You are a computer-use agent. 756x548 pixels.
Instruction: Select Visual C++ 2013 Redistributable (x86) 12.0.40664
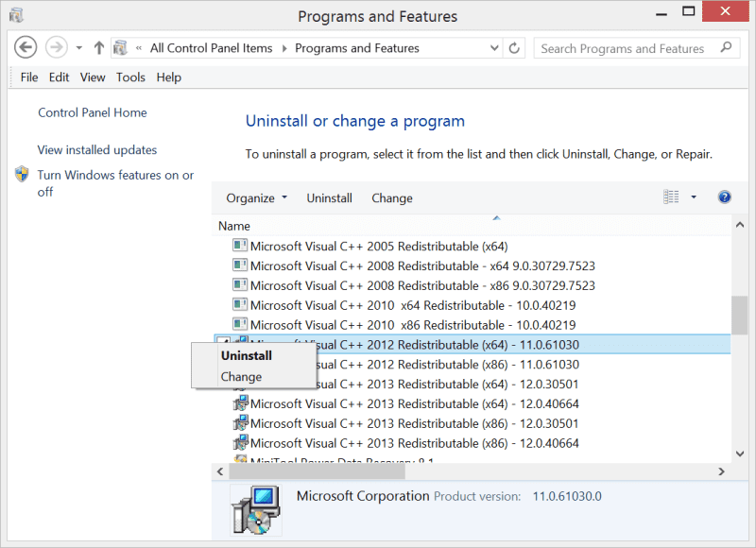415,444
